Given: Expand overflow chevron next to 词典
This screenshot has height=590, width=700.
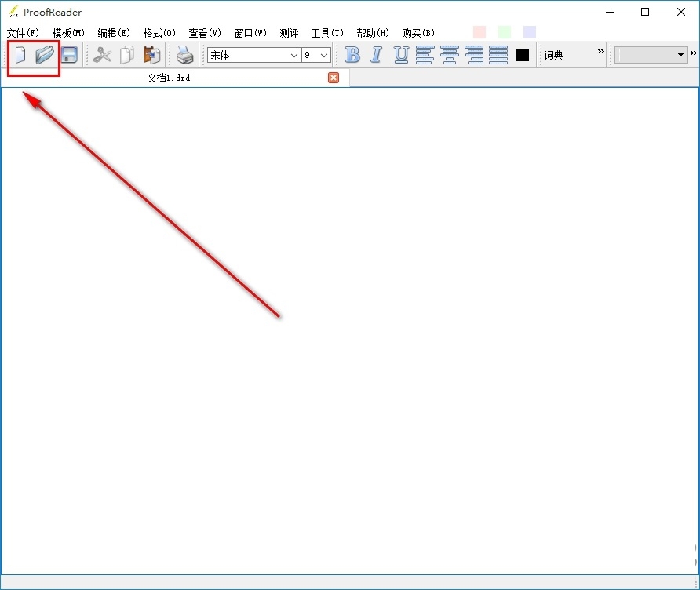Looking at the screenshot, I should 601,52.
